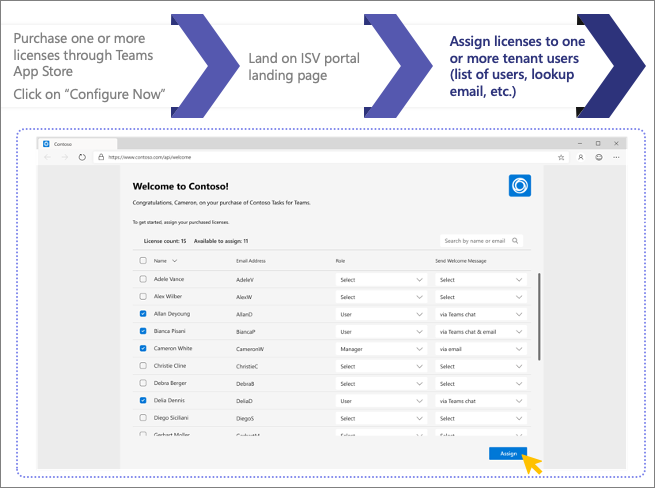Uncheck the Allan Deyoung checkbox
This screenshot has width=655, height=488.
point(143,314)
